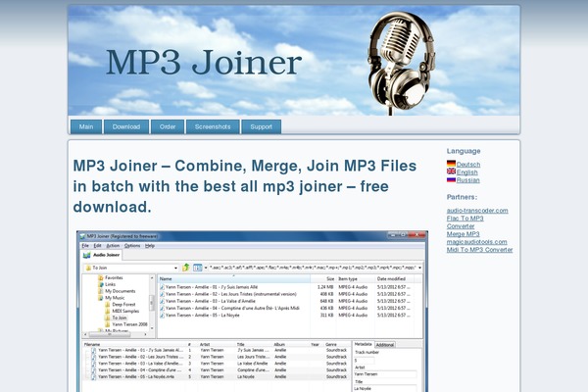The width and height of the screenshot is (588, 392).
Task: Open the Action menu
Action: tap(113, 246)
